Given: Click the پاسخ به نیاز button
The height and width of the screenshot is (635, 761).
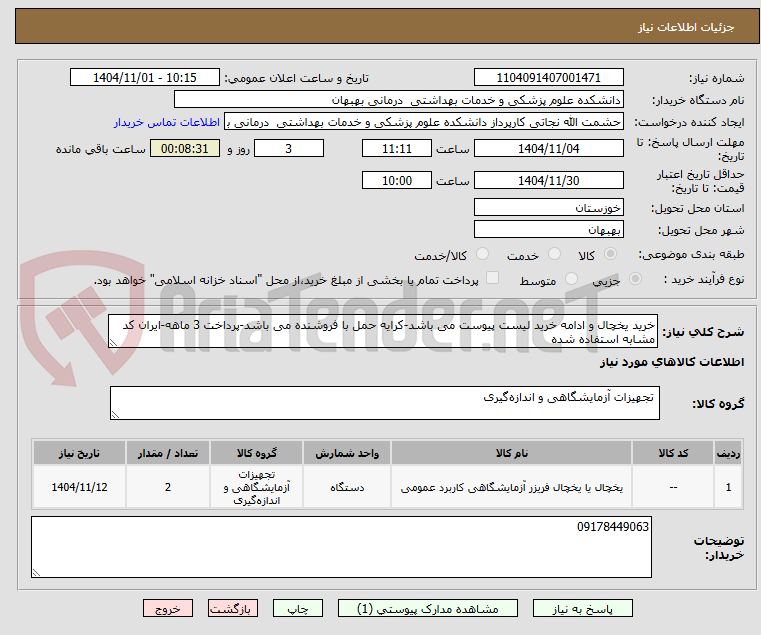Looking at the screenshot, I should (582, 608).
